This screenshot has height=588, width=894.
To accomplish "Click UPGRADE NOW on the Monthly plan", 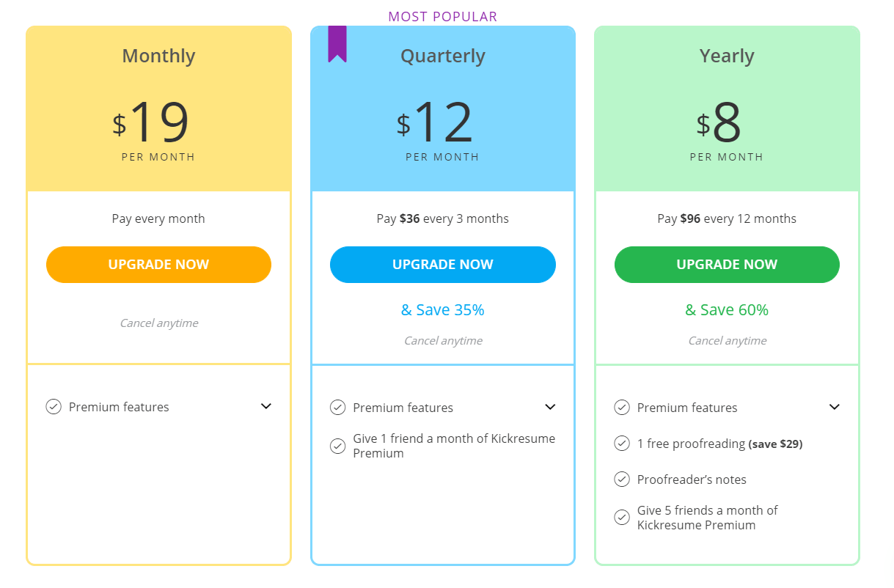I will coord(158,265).
